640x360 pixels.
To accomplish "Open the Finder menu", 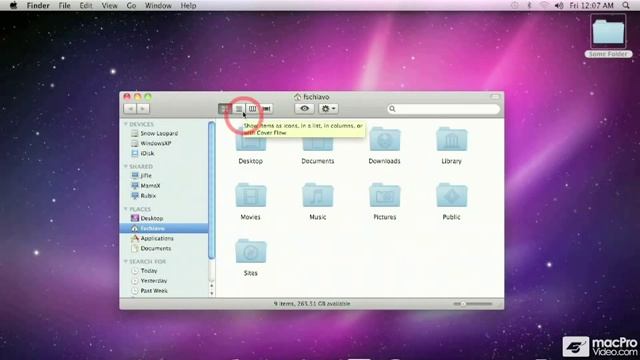I will click(38, 5).
